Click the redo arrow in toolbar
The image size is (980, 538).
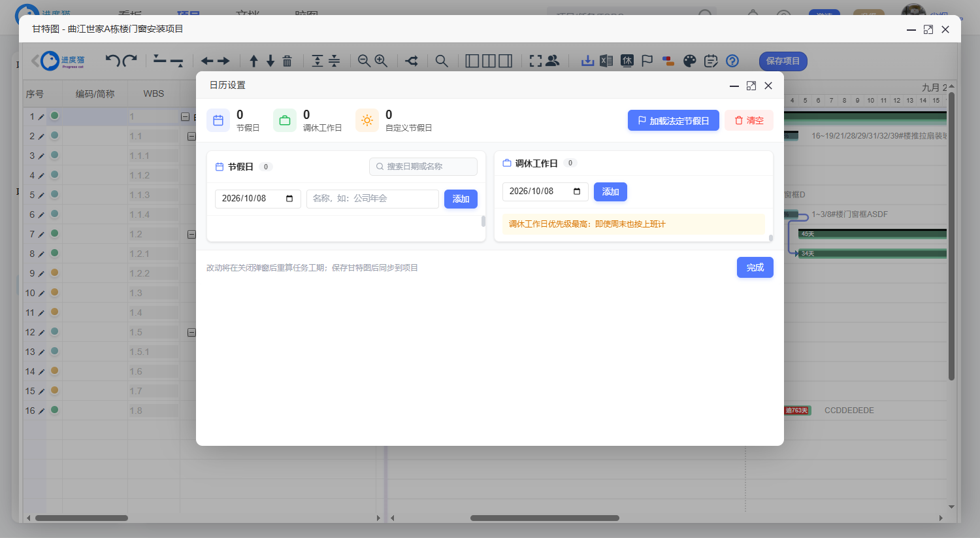tap(129, 61)
